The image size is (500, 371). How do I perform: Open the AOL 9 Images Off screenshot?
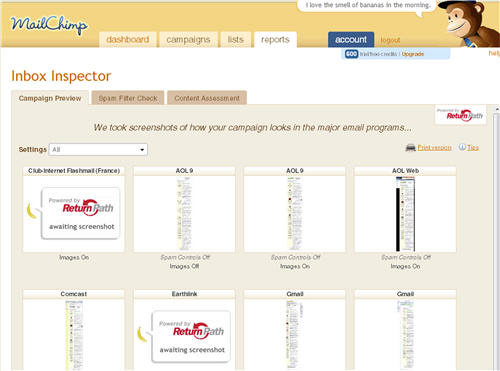pos(184,214)
